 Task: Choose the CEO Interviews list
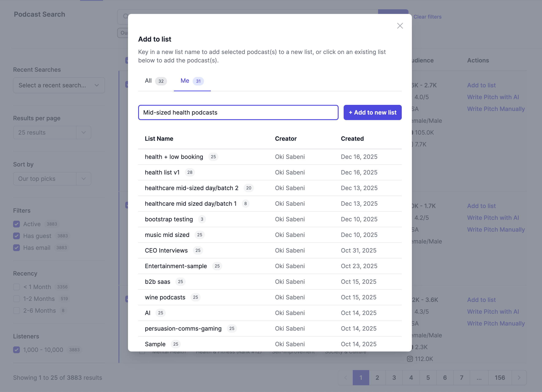tap(166, 250)
